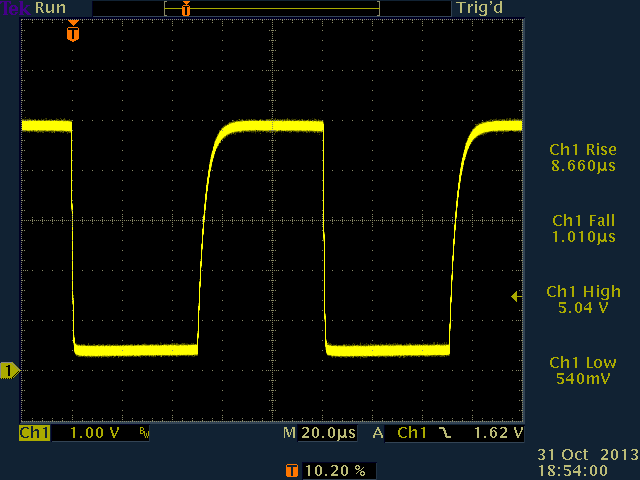Click the record view position bar
Viewport: 640px width, 480px height.
270,8
